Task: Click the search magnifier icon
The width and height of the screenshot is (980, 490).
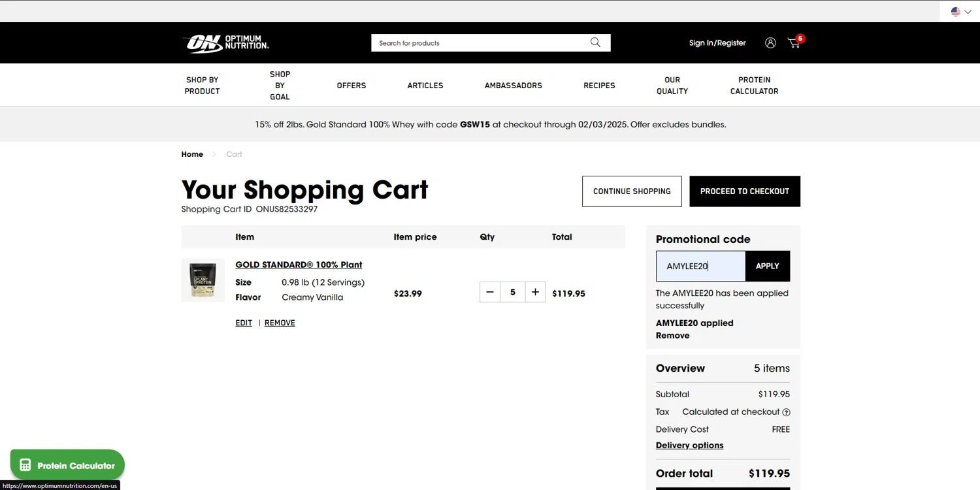Action: coord(595,42)
